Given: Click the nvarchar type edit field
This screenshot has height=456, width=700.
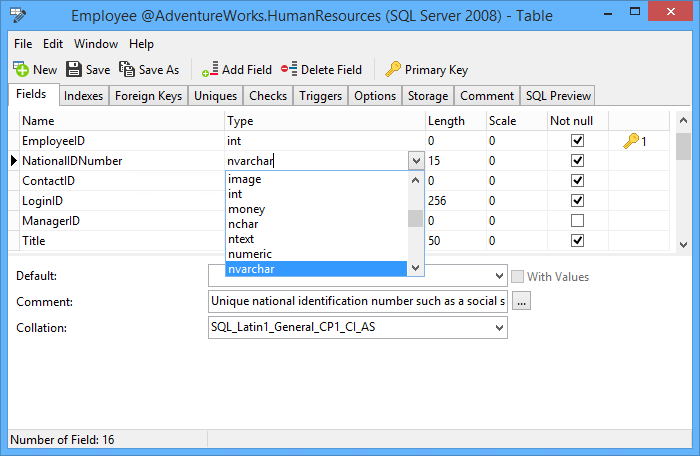Looking at the screenshot, I should click(x=317, y=161).
